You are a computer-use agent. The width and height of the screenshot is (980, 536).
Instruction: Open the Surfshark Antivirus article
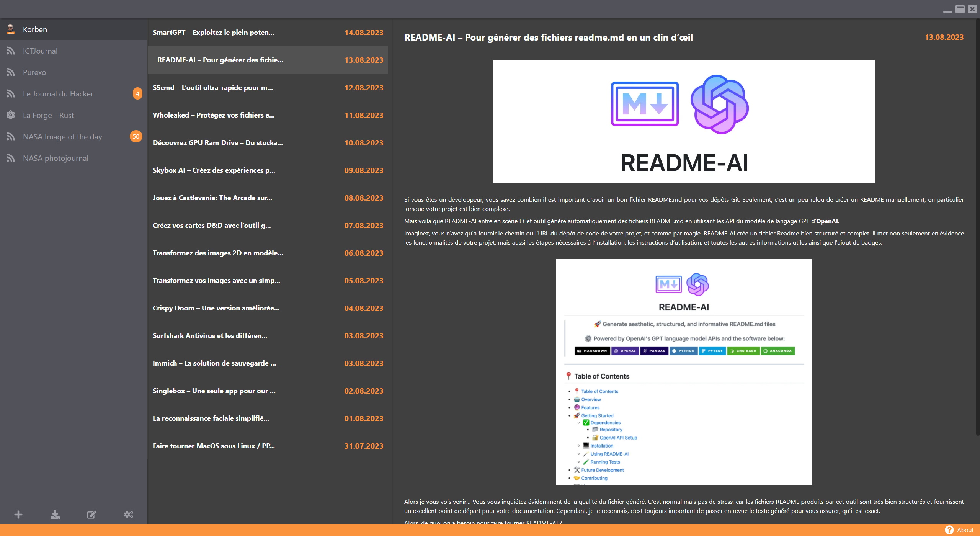coord(268,336)
